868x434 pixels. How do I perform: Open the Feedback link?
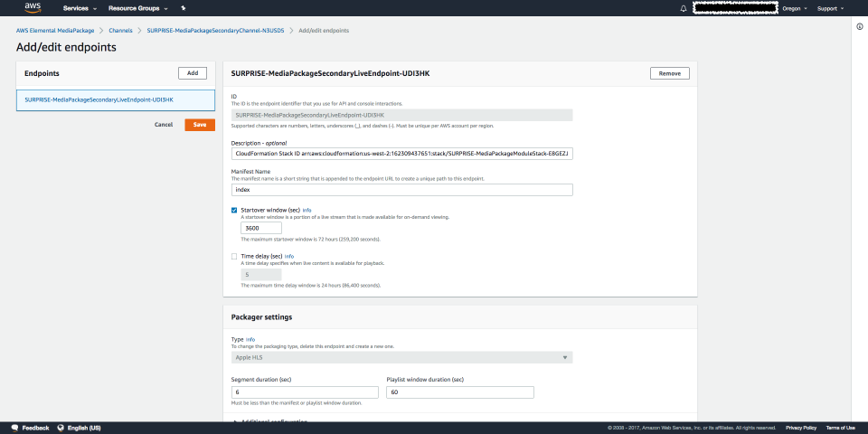35,428
